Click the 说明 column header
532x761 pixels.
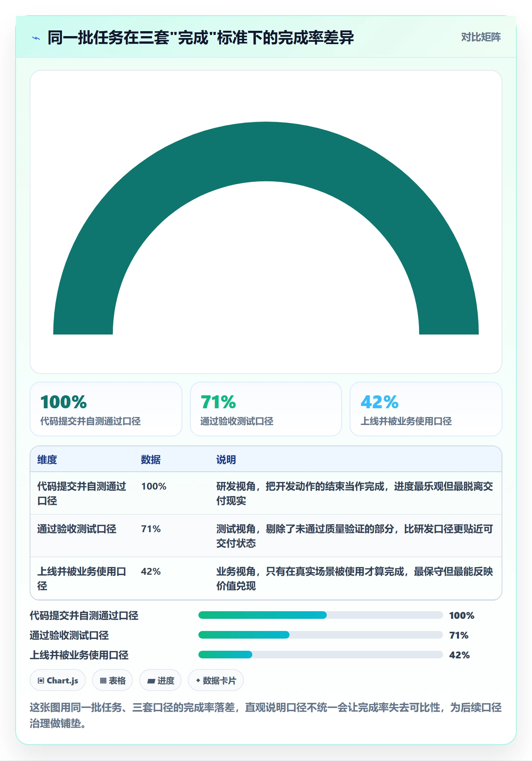(226, 460)
